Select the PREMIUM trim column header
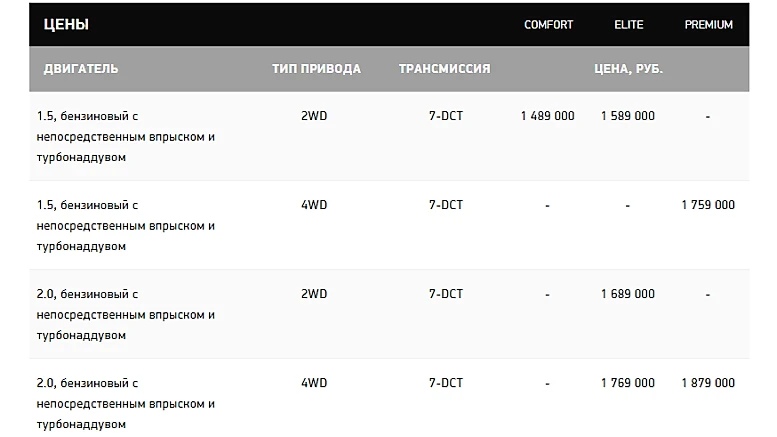The width and height of the screenshot is (777, 437). tap(708, 25)
